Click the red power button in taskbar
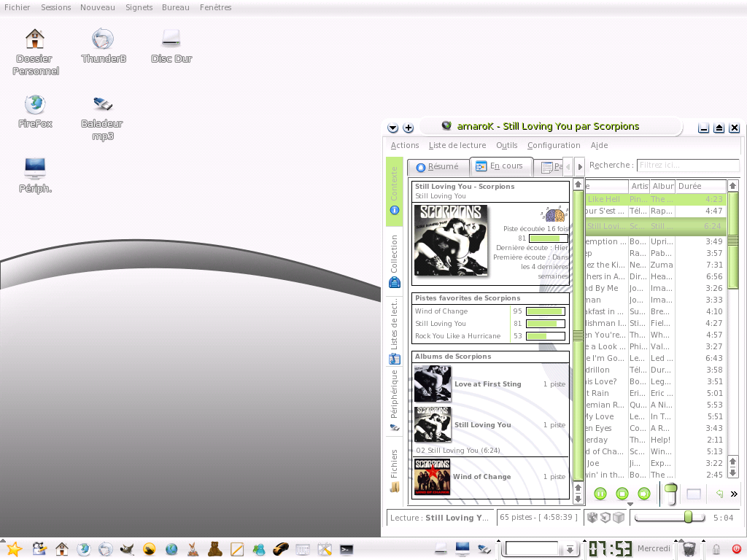Screen dimensions: 747x560 (x=737, y=549)
